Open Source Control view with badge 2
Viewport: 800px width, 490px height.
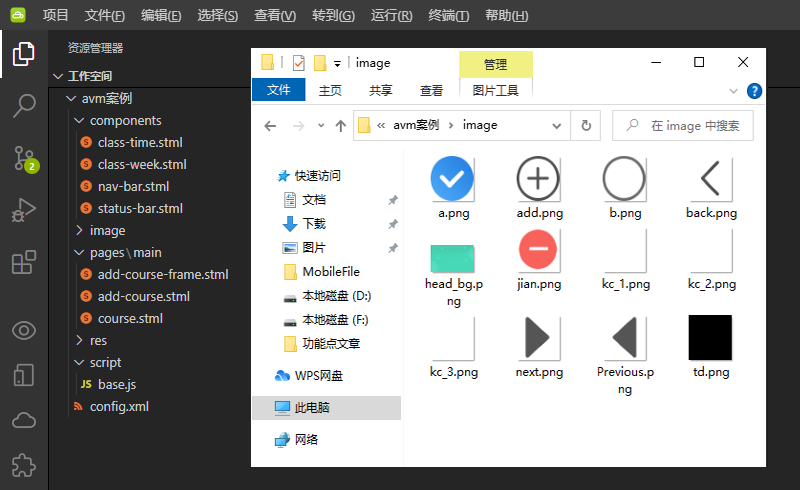click(x=24, y=159)
